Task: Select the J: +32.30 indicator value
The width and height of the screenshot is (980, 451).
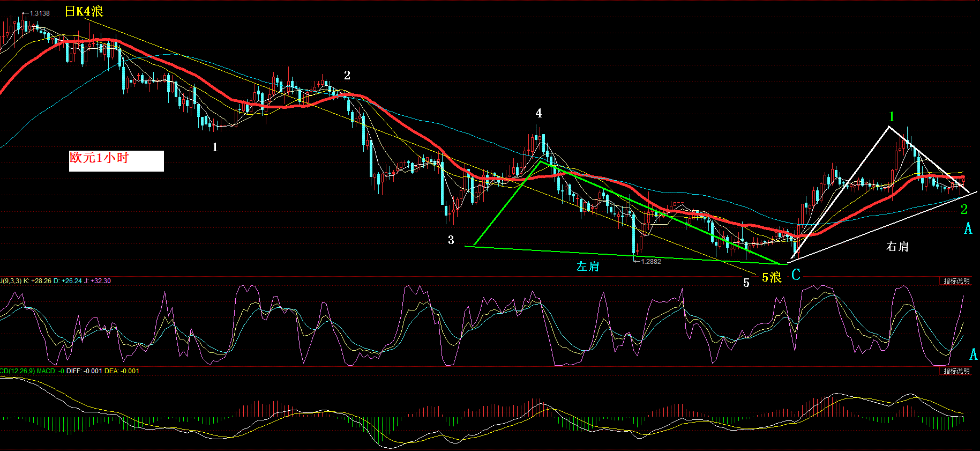Action: pyautogui.click(x=98, y=281)
